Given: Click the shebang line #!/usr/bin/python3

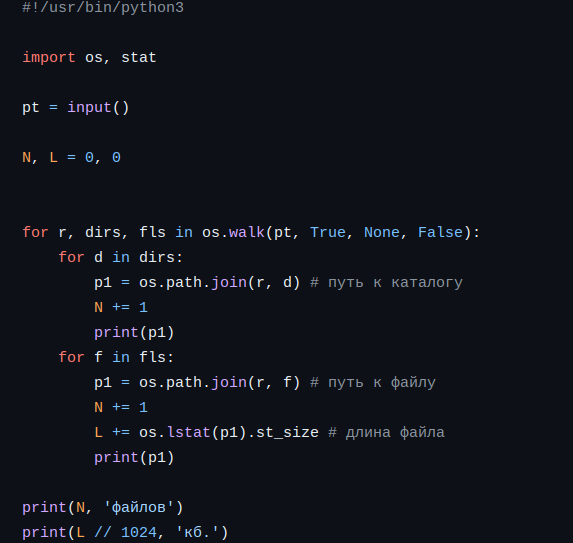Looking at the screenshot, I should 103,8.
